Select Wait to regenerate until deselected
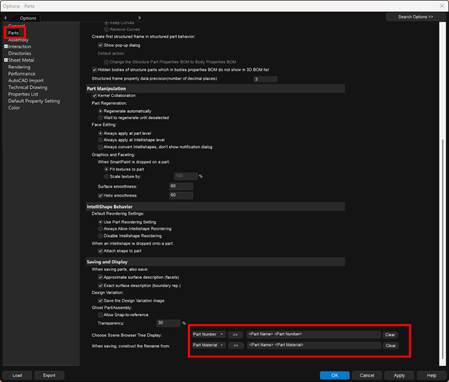 pos(100,118)
